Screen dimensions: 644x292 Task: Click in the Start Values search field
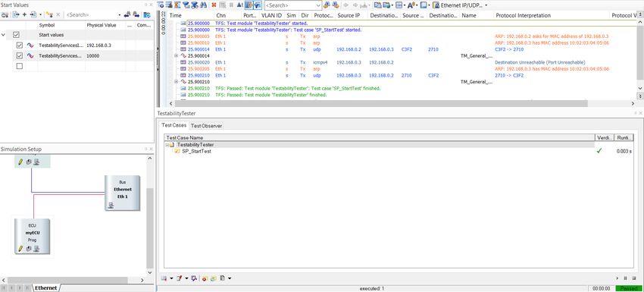(x=91, y=15)
